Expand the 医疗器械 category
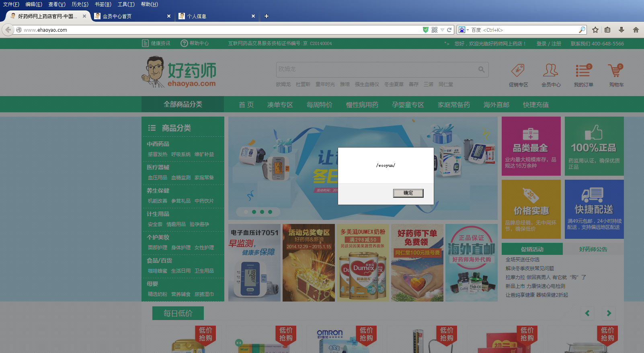This screenshot has height=353, width=644. pyautogui.click(x=158, y=167)
